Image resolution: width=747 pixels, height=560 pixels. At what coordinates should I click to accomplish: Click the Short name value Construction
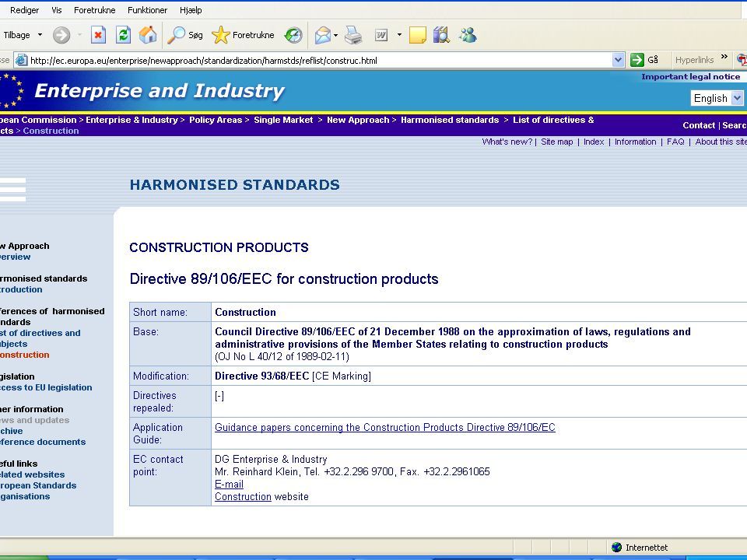(x=245, y=313)
